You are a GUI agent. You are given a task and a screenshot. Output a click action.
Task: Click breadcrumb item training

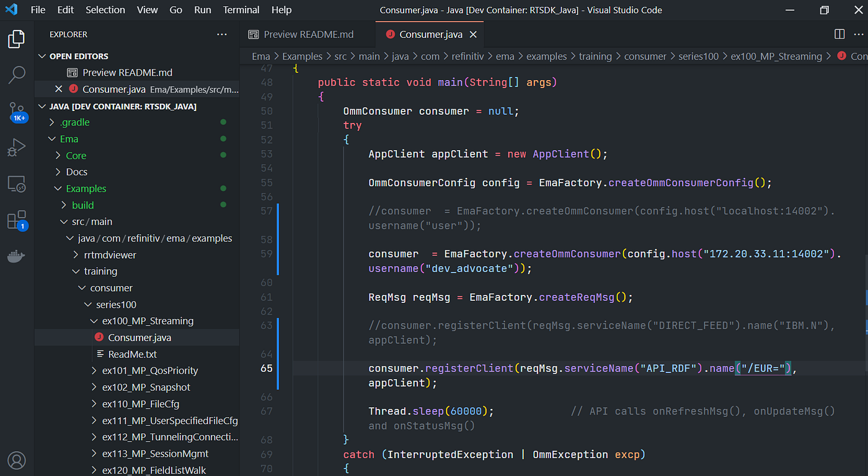pyautogui.click(x=595, y=56)
